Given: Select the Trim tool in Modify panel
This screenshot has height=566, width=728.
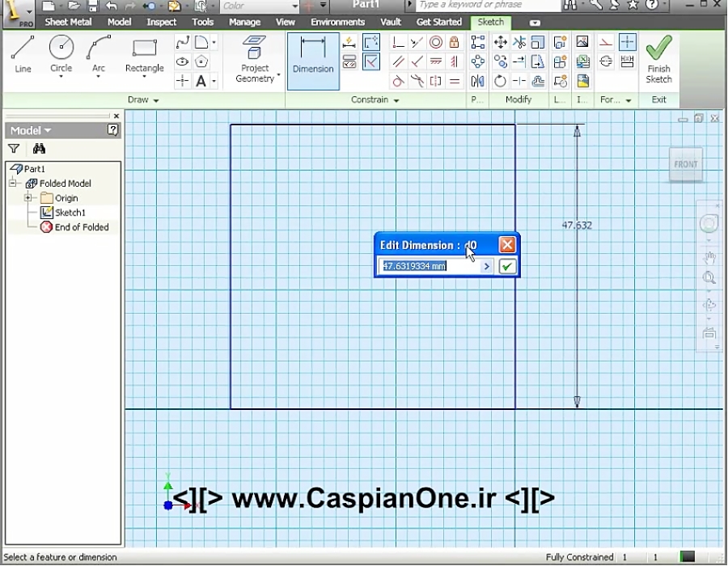Looking at the screenshot, I should pos(520,42).
